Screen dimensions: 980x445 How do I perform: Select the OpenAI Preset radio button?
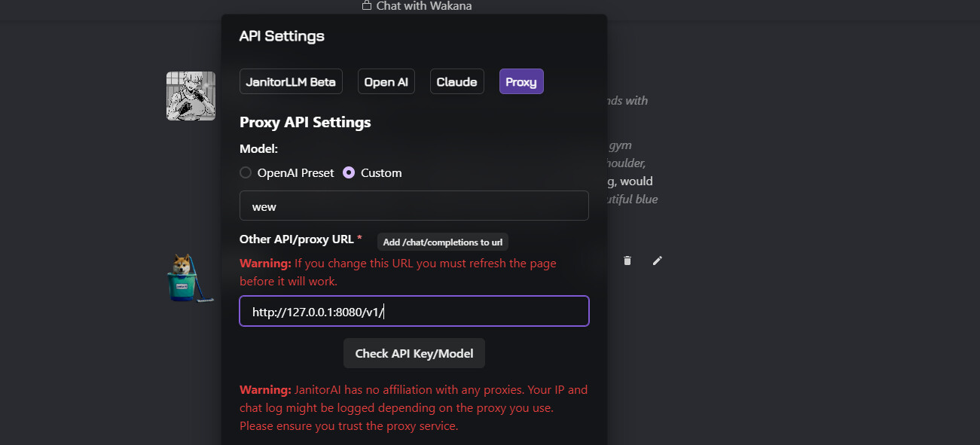(246, 173)
